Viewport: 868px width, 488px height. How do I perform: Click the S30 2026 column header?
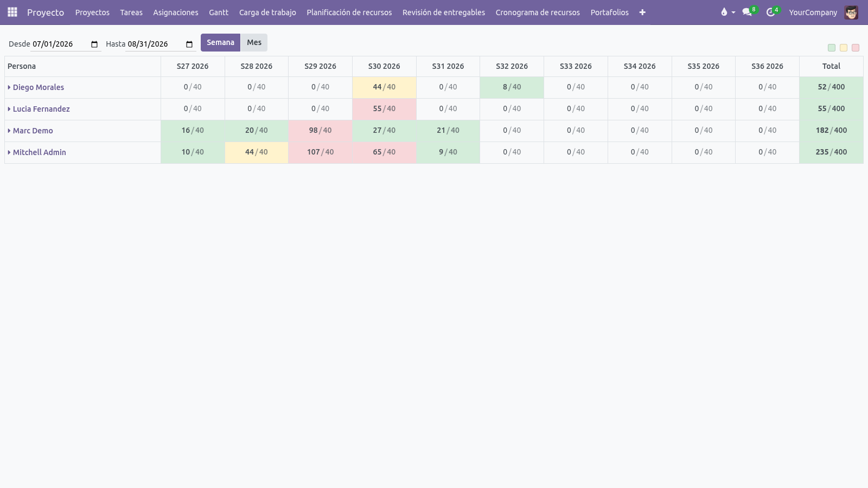click(384, 66)
